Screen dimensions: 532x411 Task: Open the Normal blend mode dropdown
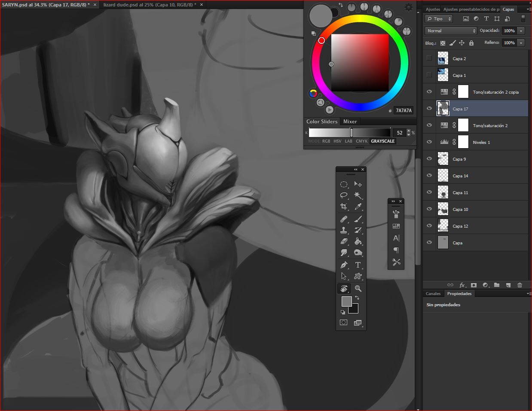pyautogui.click(x=451, y=30)
